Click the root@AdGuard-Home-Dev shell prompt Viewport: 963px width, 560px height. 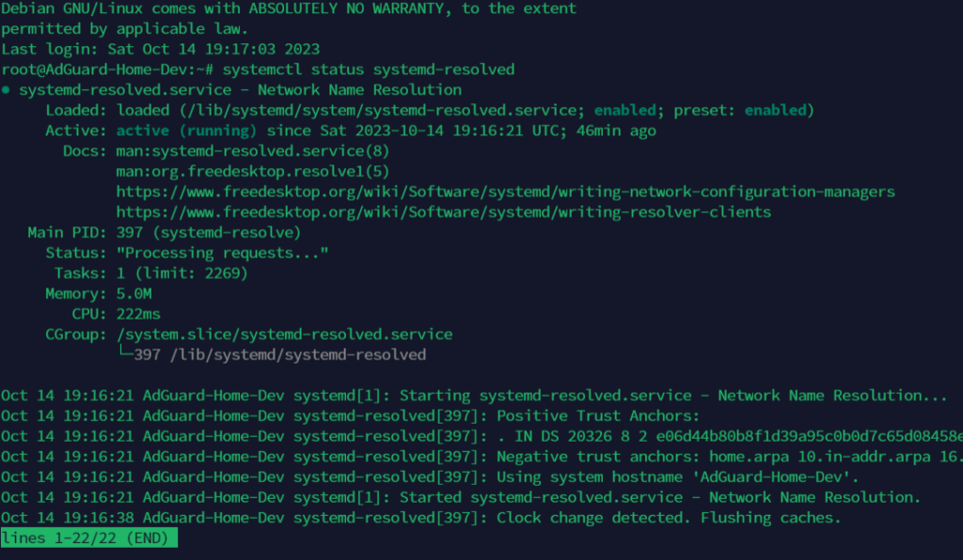107,70
